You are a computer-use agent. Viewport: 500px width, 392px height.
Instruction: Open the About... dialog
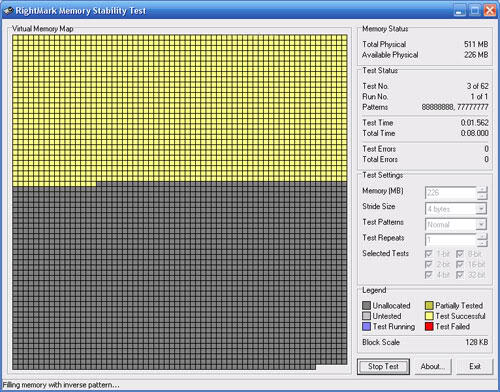point(433,367)
